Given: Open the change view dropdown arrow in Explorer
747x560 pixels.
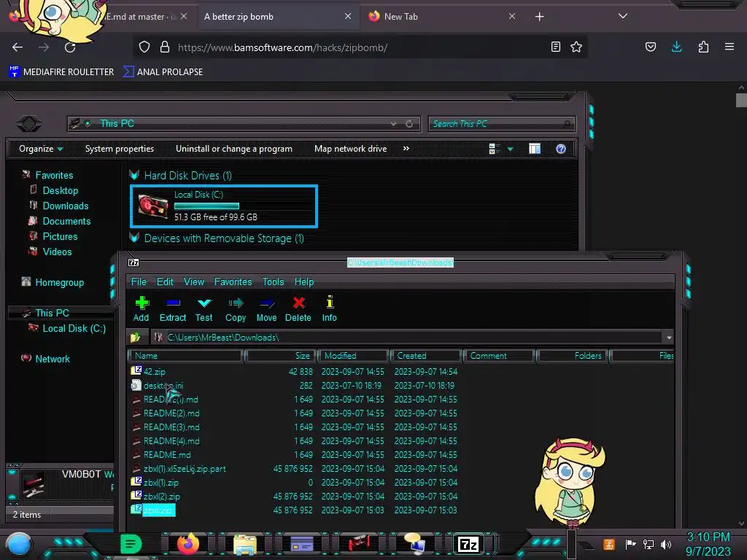Looking at the screenshot, I should point(510,149).
